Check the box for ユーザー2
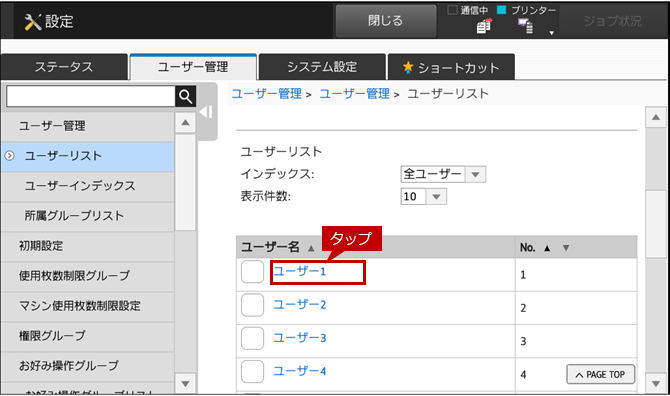The width and height of the screenshot is (670, 396). 252,305
